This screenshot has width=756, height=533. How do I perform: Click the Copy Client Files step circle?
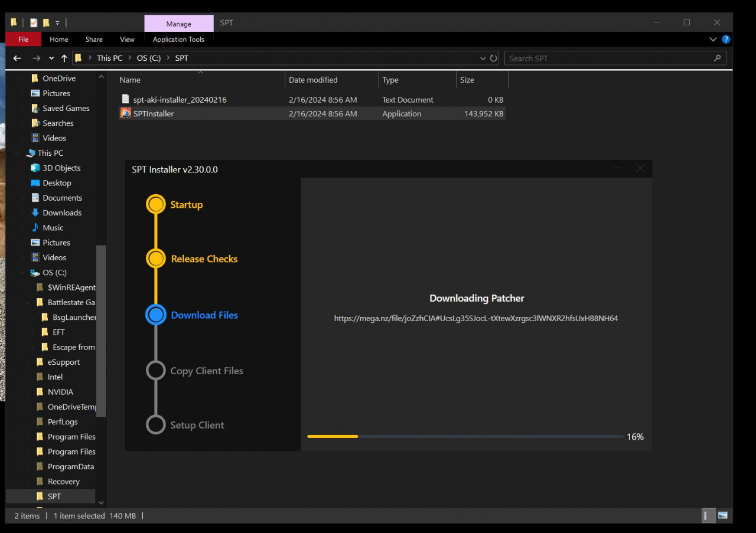(x=156, y=371)
